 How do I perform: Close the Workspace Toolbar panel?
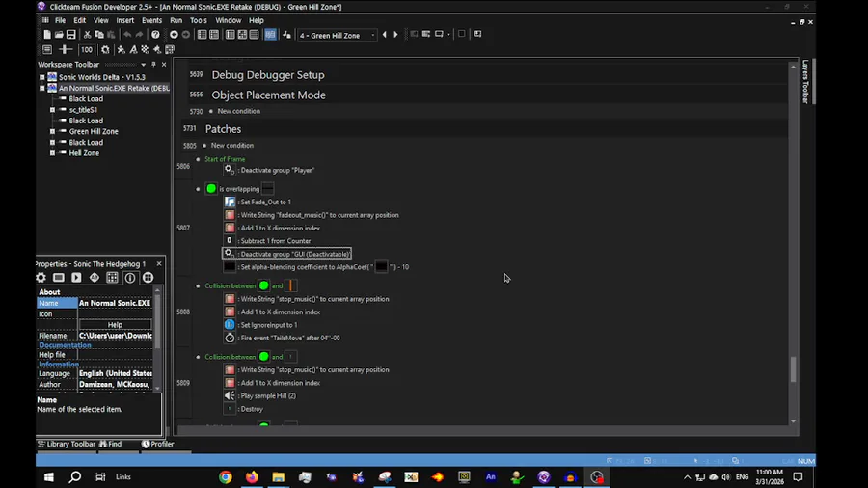[164, 65]
